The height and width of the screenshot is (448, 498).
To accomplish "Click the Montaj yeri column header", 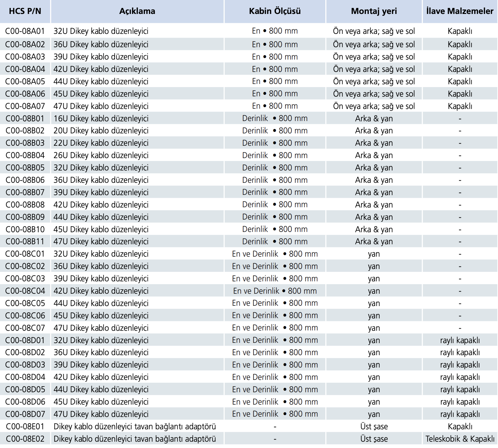I will tap(374, 11).
